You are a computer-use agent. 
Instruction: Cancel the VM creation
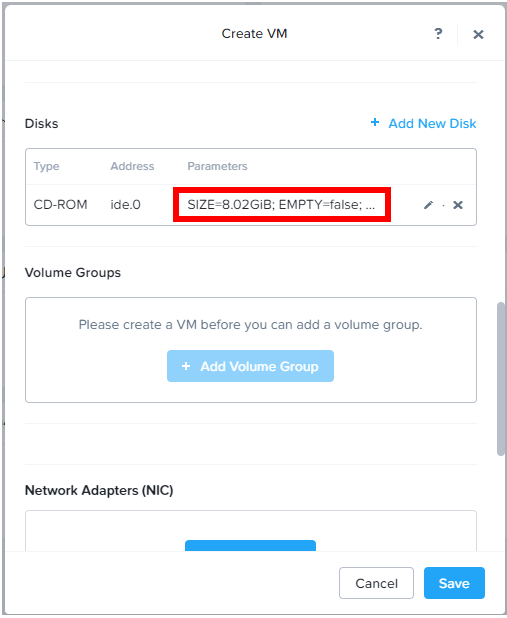(x=377, y=583)
